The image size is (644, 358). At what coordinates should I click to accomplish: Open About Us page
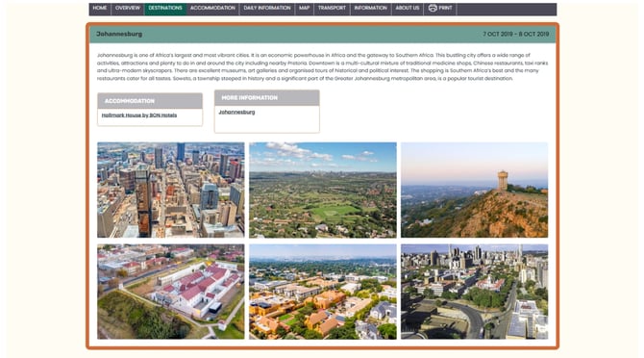tap(407, 9)
